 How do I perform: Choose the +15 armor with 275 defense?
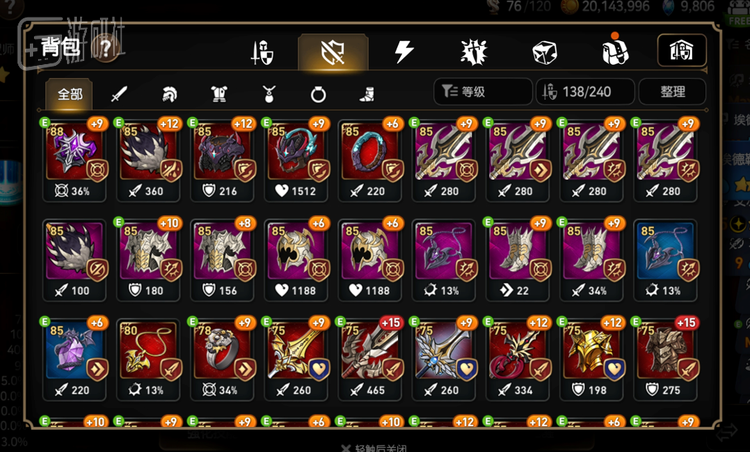pyautogui.click(x=665, y=359)
